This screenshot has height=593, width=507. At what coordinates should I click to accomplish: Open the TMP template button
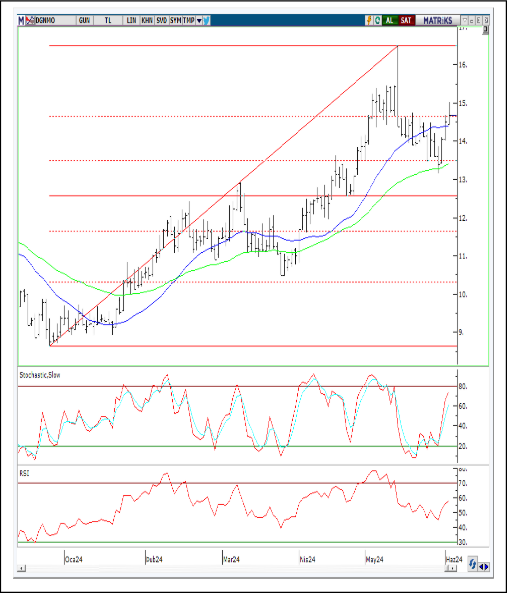(x=189, y=20)
